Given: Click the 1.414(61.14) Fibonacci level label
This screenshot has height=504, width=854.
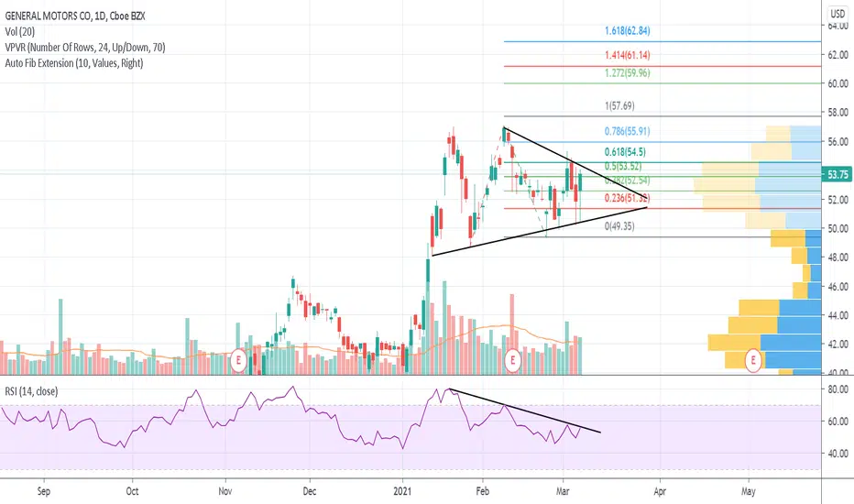Looking at the screenshot, I should tap(627, 55).
